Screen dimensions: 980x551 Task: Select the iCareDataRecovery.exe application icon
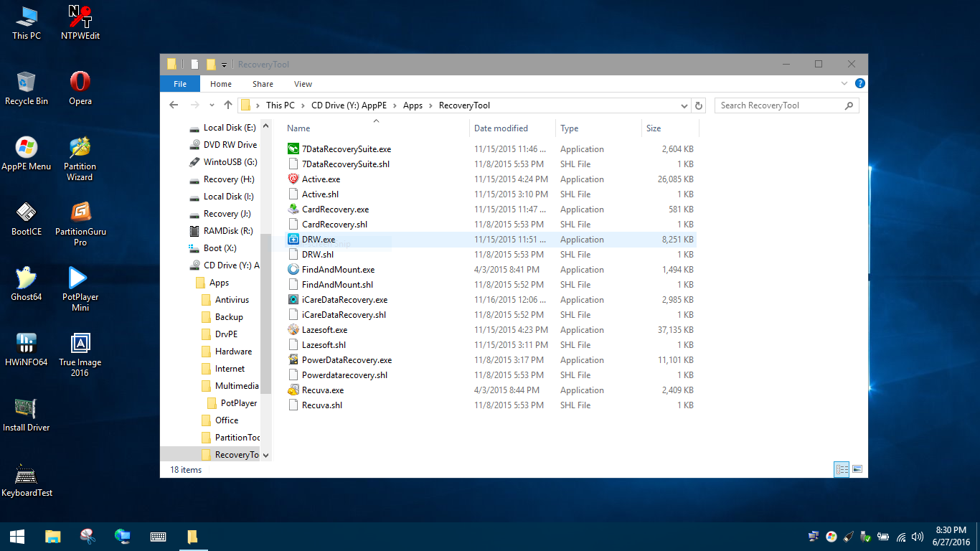tap(293, 300)
